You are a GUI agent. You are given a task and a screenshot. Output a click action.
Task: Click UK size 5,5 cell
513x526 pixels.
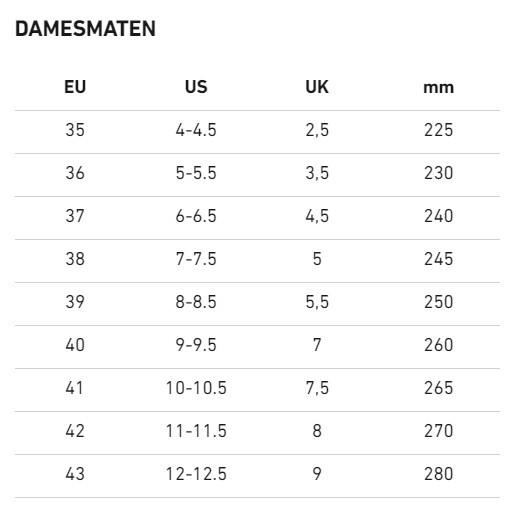pyautogui.click(x=317, y=302)
